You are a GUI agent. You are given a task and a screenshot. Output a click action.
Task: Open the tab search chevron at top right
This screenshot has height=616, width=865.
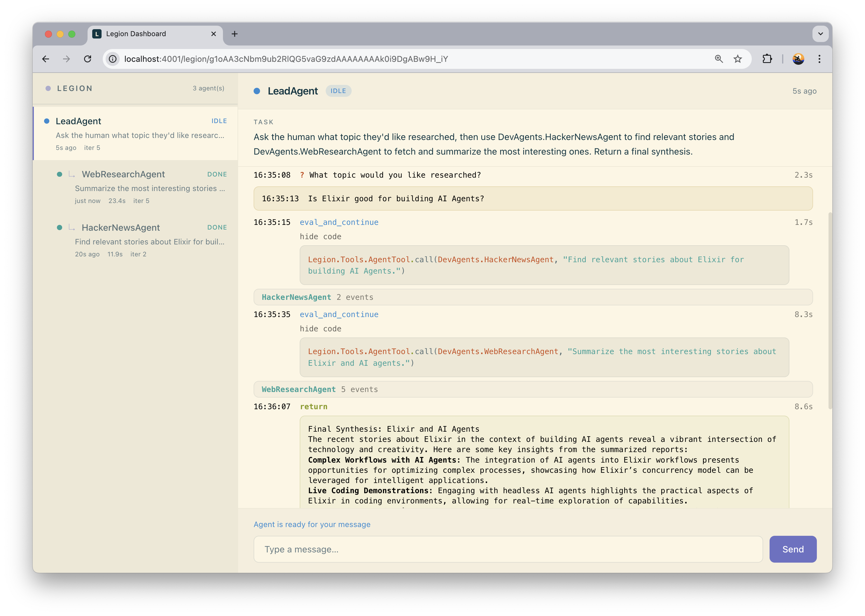[x=820, y=34]
